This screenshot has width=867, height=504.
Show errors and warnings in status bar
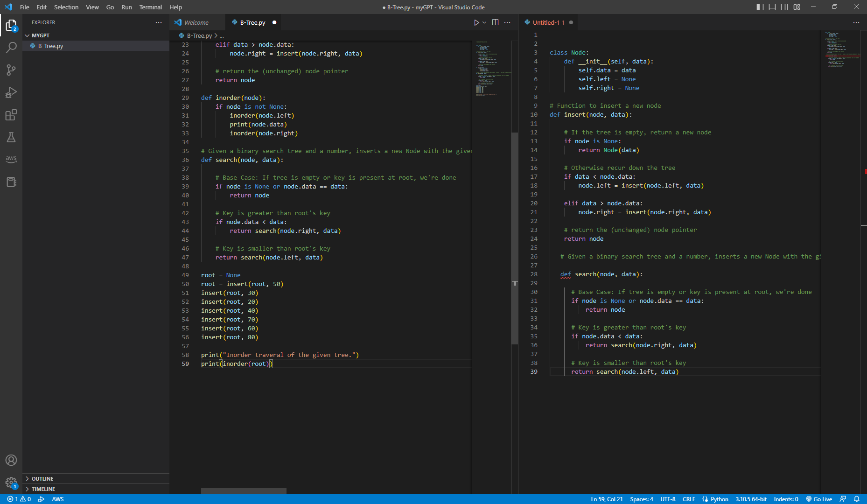(x=19, y=499)
